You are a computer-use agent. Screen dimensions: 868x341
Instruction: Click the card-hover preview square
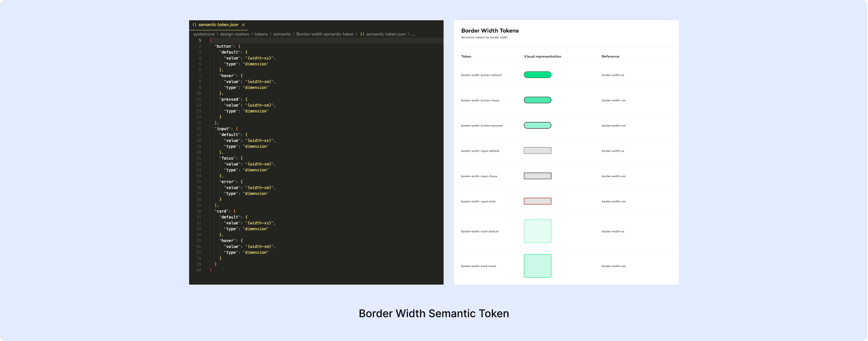click(x=537, y=266)
